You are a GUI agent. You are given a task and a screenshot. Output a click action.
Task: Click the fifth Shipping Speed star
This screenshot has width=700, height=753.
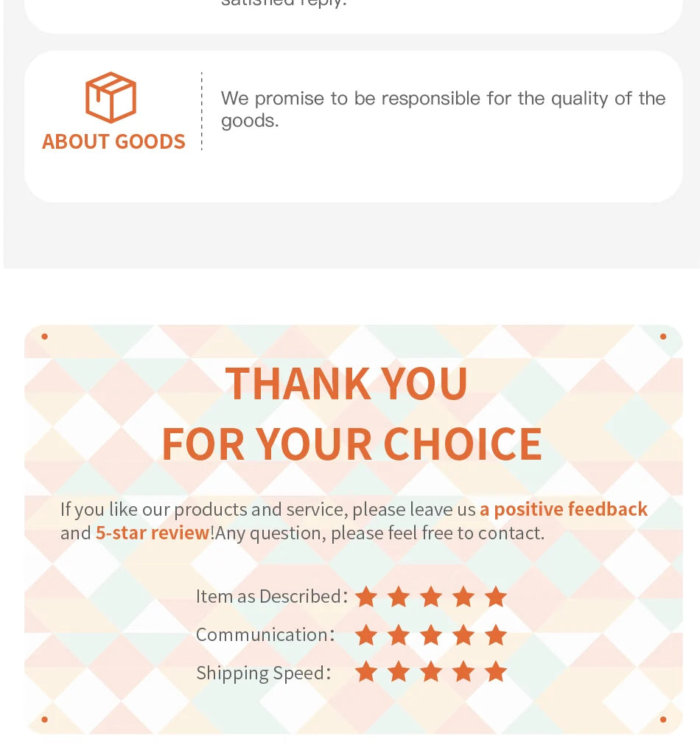[x=495, y=671]
